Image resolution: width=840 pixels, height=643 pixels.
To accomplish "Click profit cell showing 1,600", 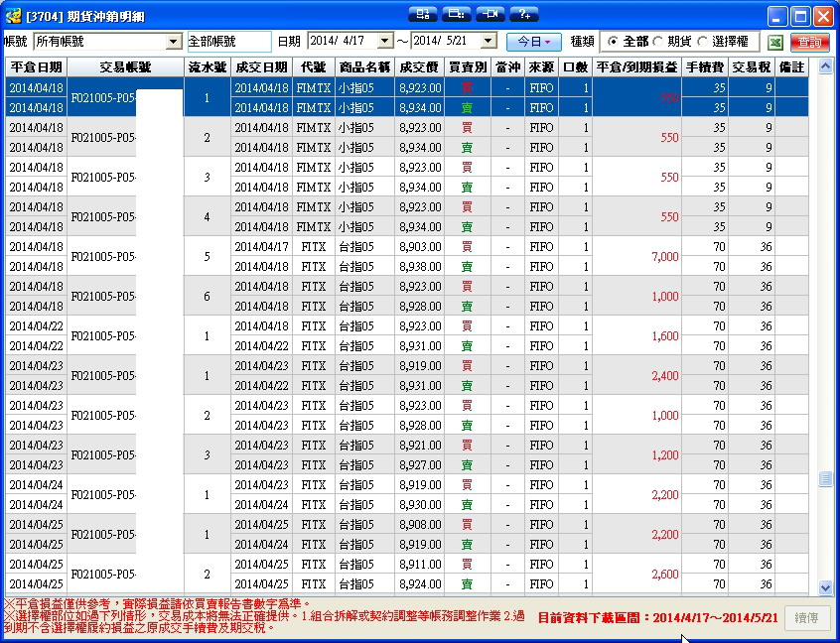I will pos(637,335).
